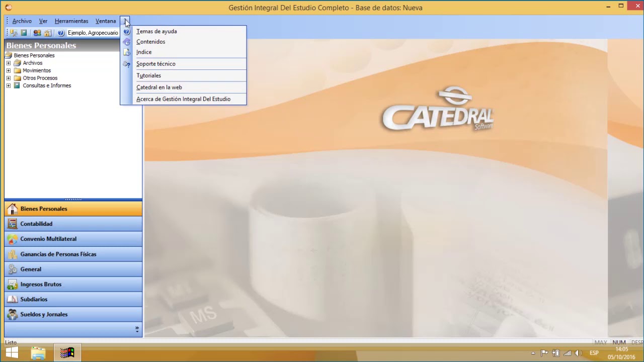The height and width of the screenshot is (362, 644).
Task: Click the page icon beside Indice
Action: 127,52
